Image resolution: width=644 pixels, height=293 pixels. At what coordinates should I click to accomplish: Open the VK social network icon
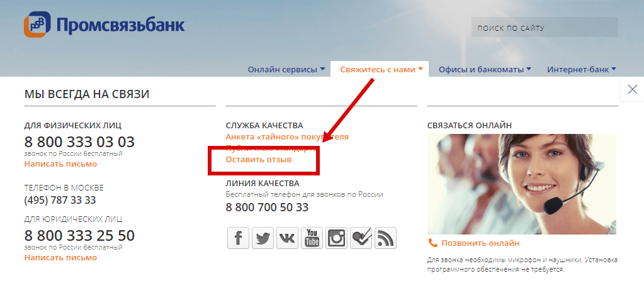[288, 238]
